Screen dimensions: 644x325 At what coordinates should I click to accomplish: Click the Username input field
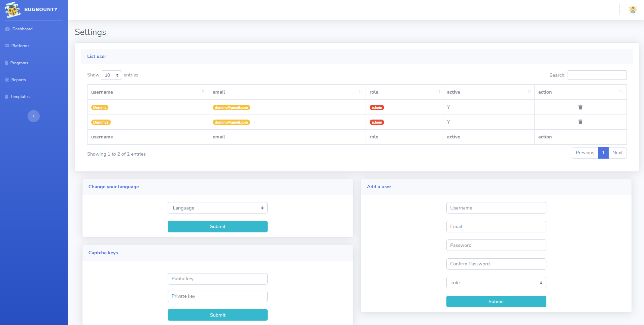point(496,208)
